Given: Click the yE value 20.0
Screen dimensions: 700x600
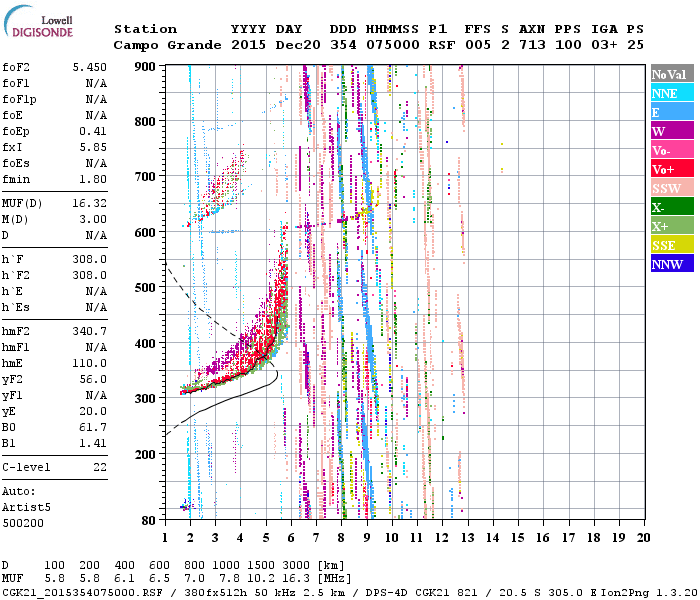Looking at the screenshot, I should (93, 412).
